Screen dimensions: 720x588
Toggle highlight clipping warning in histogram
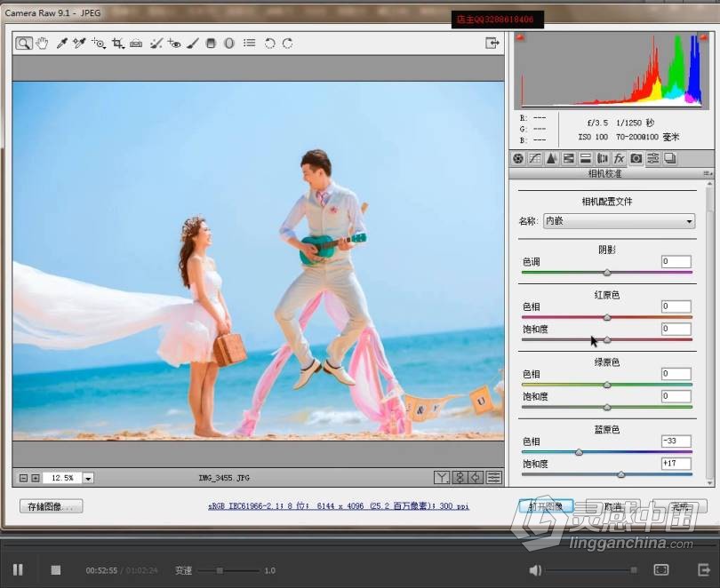click(704, 37)
